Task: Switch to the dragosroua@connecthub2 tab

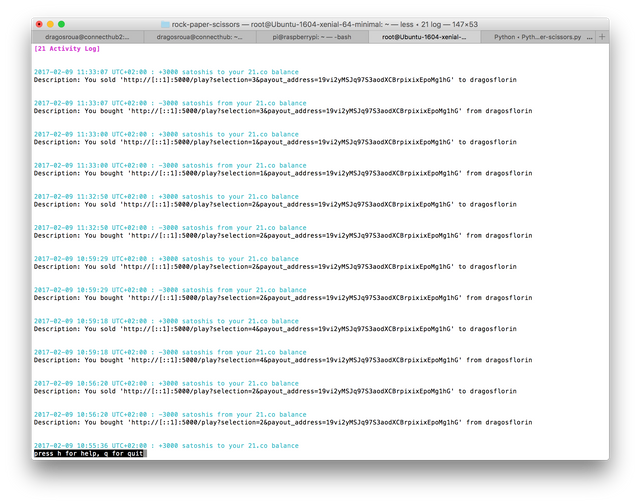Action: (87, 37)
